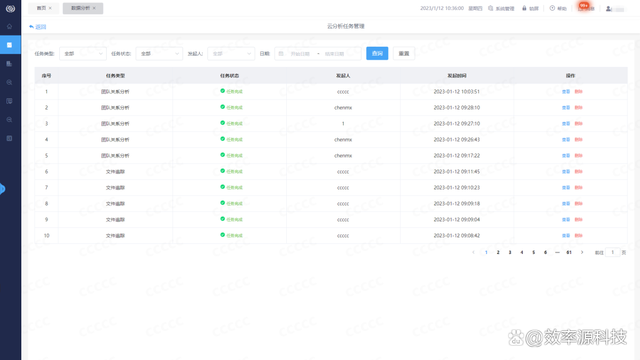Switch to the 首页 tab
The width and height of the screenshot is (640, 360).
point(41,8)
